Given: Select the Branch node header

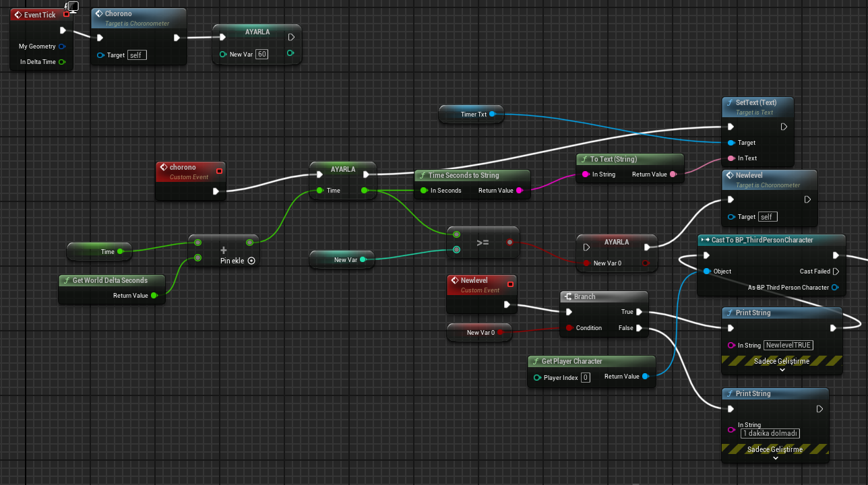Looking at the screenshot, I should pyautogui.click(x=604, y=297).
